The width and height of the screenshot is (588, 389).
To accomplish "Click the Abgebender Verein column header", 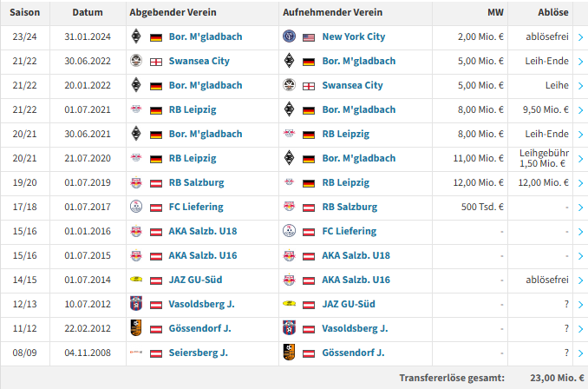I will 173,12.
